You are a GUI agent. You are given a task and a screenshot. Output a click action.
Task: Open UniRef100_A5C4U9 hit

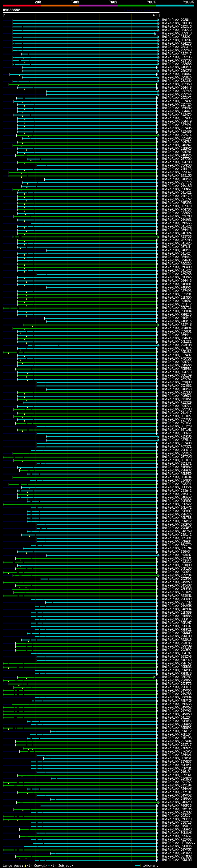pos(176,267)
